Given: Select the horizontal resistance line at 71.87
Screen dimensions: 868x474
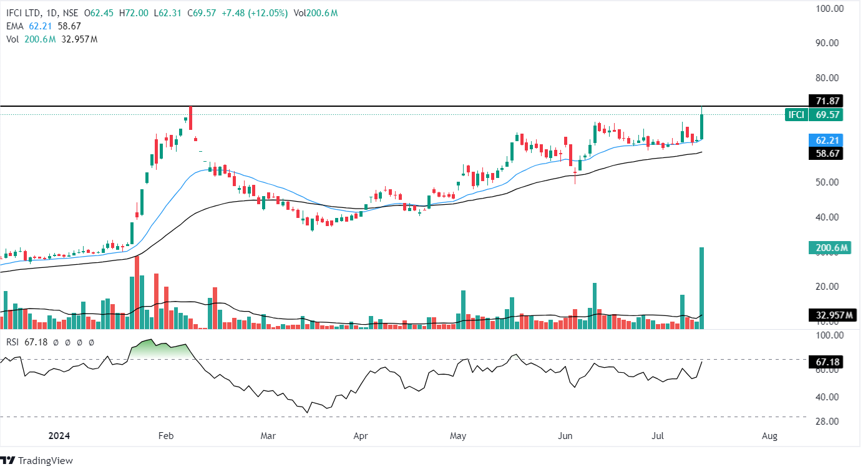Looking at the screenshot, I should [399, 107].
